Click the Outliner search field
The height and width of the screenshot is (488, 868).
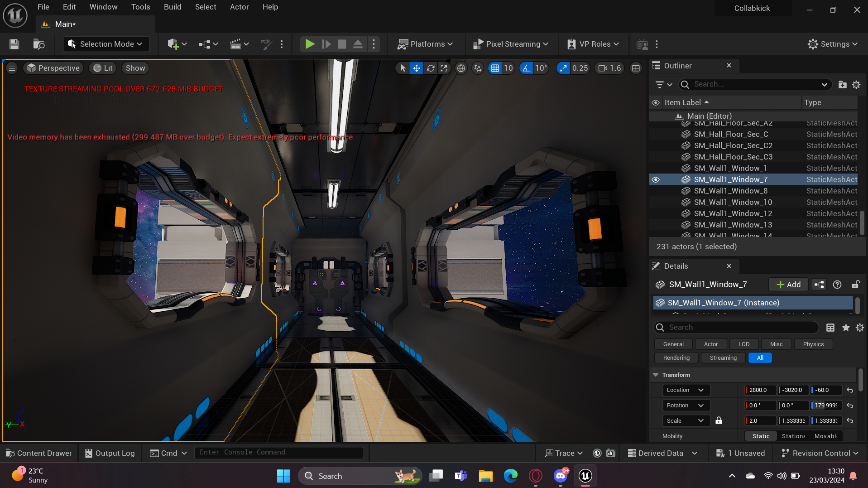click(755, 84)
